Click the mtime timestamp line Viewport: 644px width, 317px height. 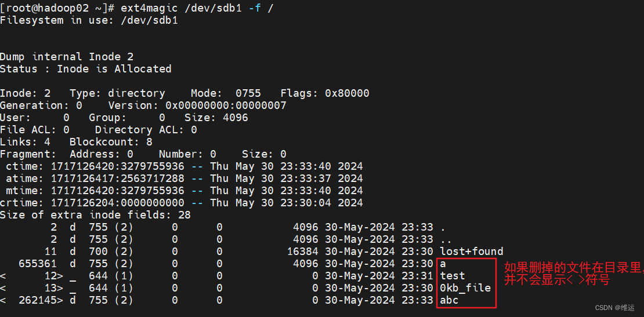184,191
